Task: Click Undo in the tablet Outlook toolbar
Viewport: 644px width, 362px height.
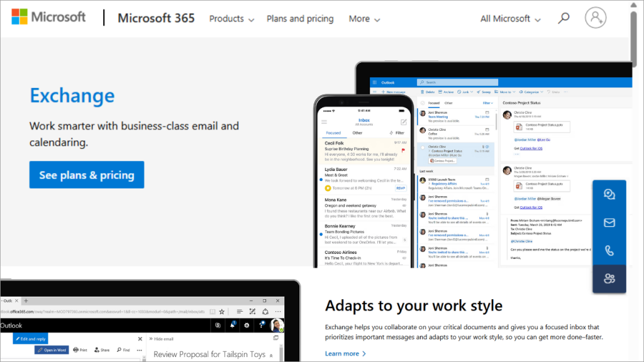Action: coord(553,92)
